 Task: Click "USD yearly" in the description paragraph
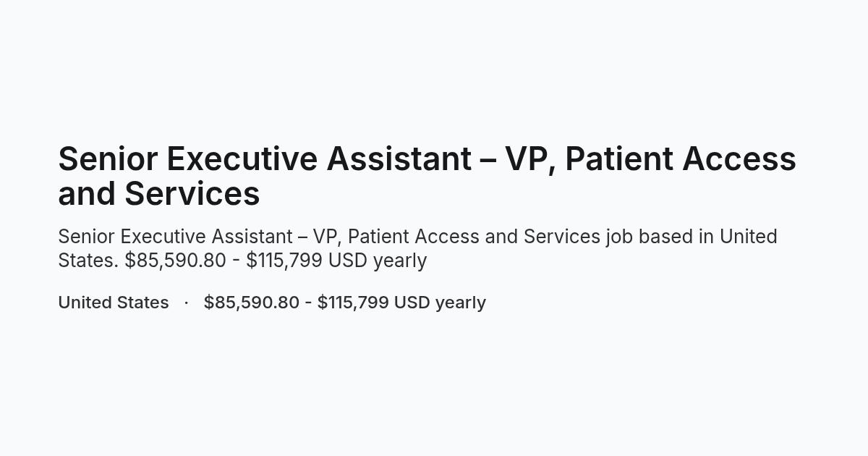pyautogui.click(x=378, y=260)
